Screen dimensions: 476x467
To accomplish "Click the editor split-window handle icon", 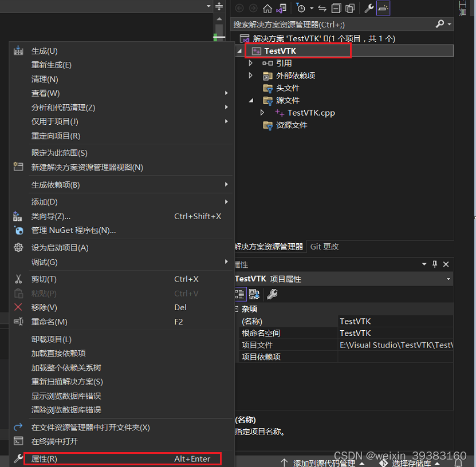I will pos(219,6).
